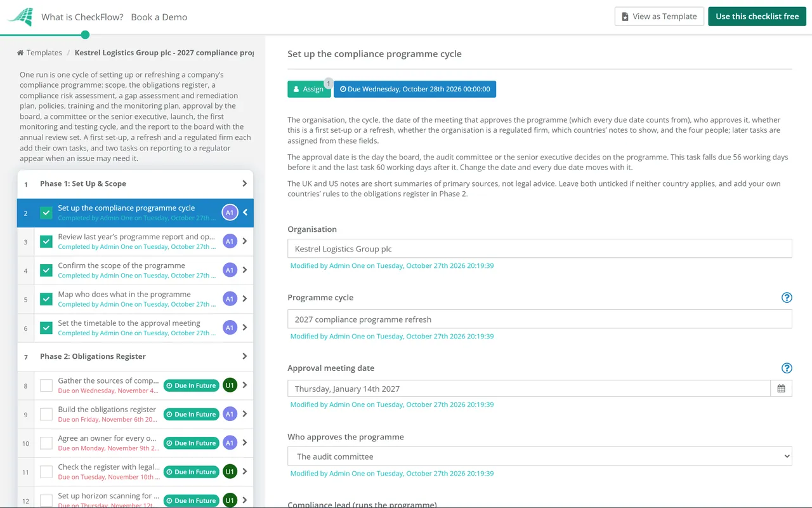Screen dimensions: 812x508
Task: Click Due In Future badge on Gather sources
Action: coord(191,385)
